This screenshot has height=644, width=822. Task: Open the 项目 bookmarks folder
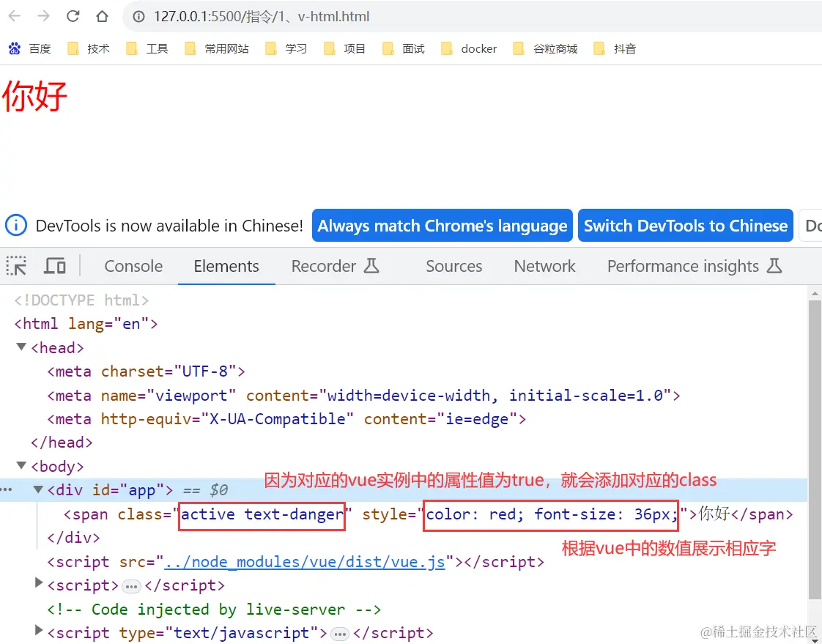tap(345, 49)
